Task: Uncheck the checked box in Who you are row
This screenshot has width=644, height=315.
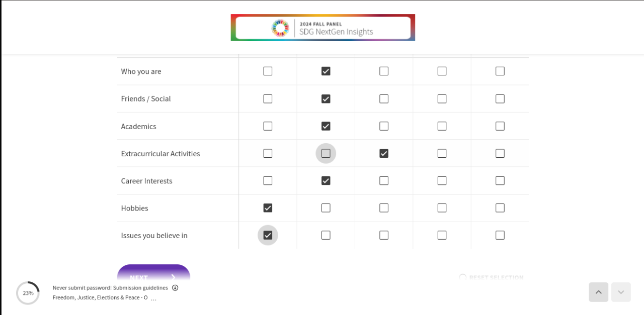Action: (326, 71)
